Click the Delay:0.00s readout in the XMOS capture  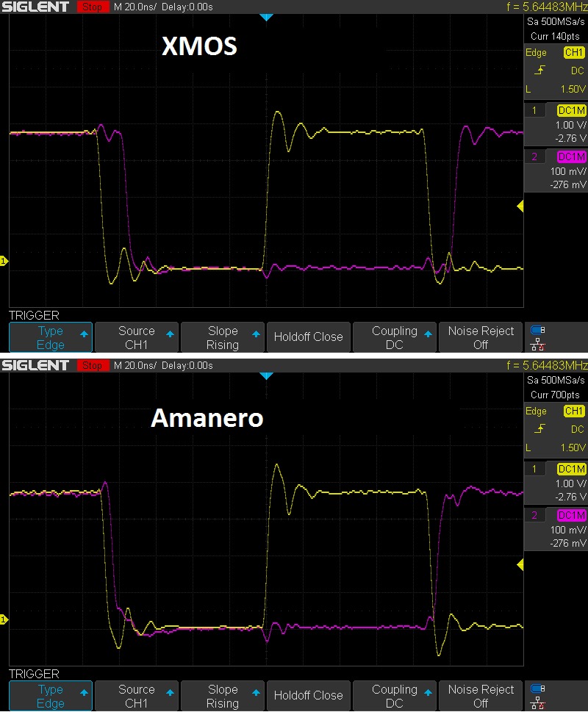click(x=187, y=7)
